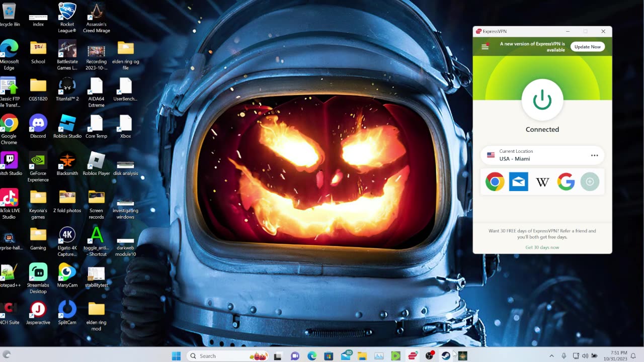Viewport: 644px width, 362px height.
Task: Toggle the ExpressVPN power button
Action: 542,100
